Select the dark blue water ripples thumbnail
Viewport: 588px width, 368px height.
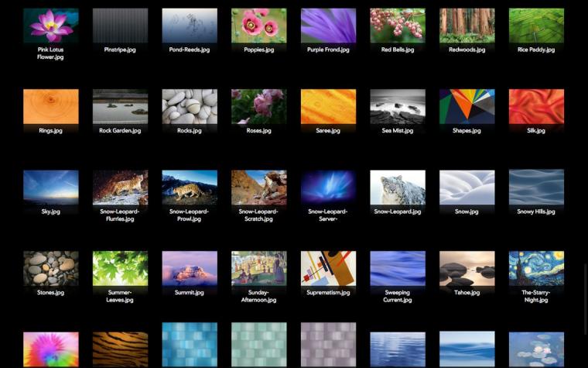click(x=398, y=349)
